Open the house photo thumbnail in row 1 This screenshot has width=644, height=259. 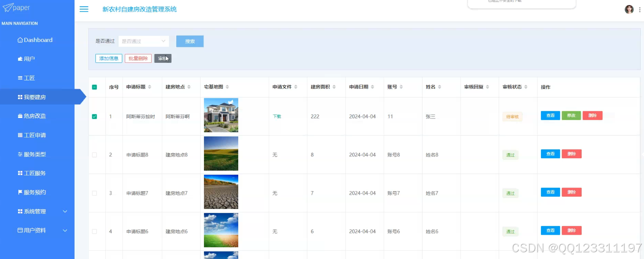[221, 115]
